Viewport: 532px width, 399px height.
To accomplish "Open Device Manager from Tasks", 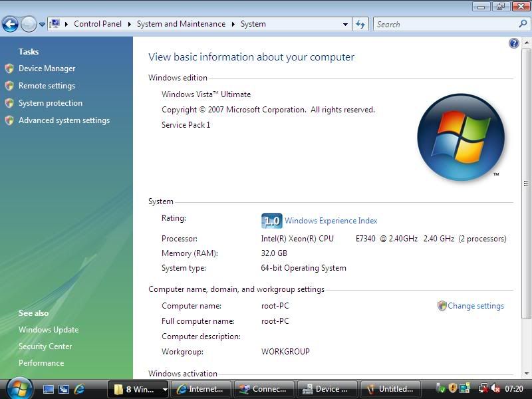I will [47, 68].
